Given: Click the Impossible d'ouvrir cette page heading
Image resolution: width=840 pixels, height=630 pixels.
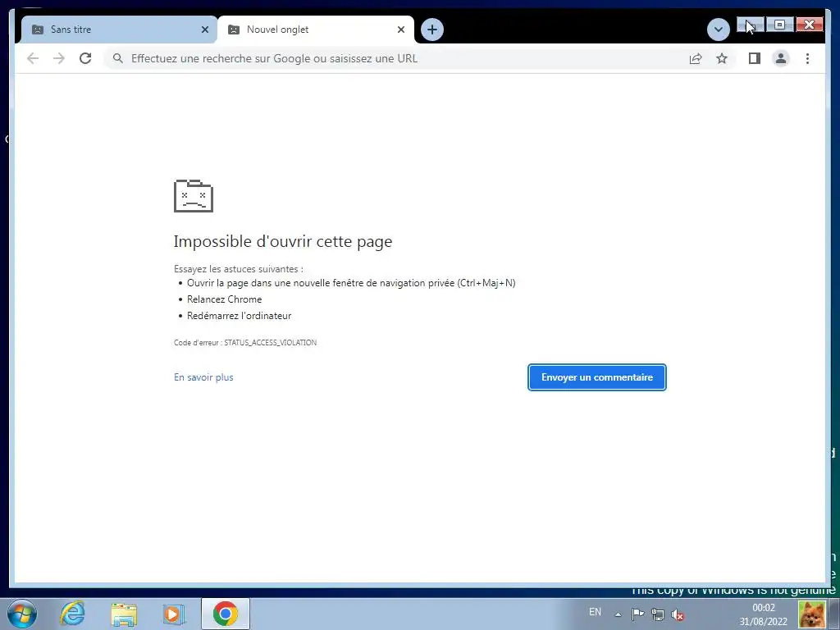Looking at the screenshot, I should pyautogui.click(x=283, y=242).
